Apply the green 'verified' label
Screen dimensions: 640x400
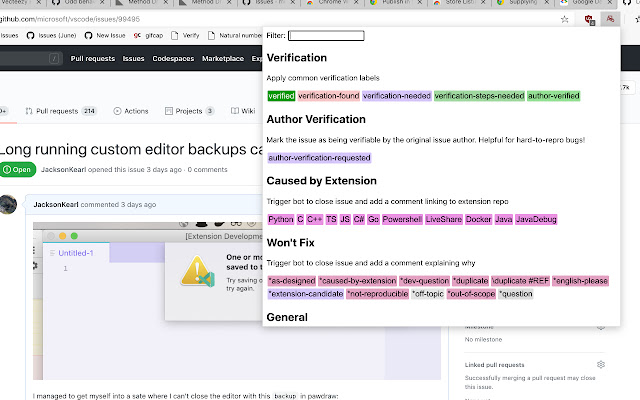[281, 96]
